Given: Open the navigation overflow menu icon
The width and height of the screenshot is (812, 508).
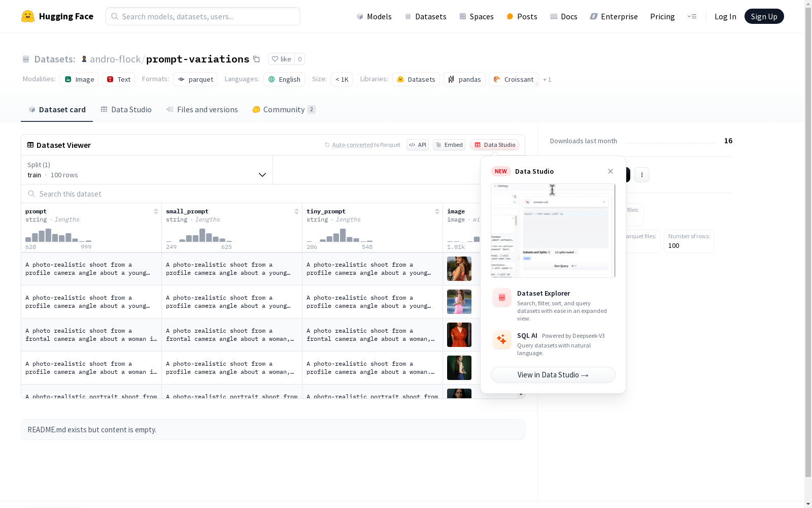Looking at the screenshot, I should click(x=692, y=16).
